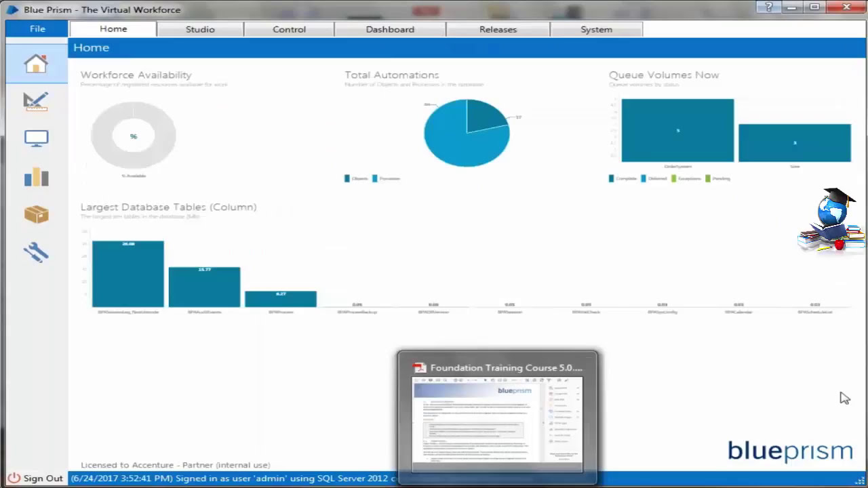Click the signed-in status bar message

coord(233,478)
